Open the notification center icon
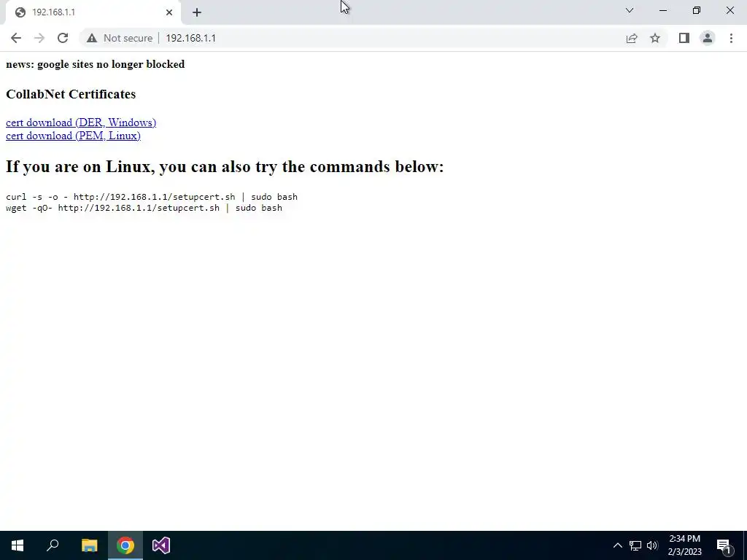 click(x=724, y=545)
